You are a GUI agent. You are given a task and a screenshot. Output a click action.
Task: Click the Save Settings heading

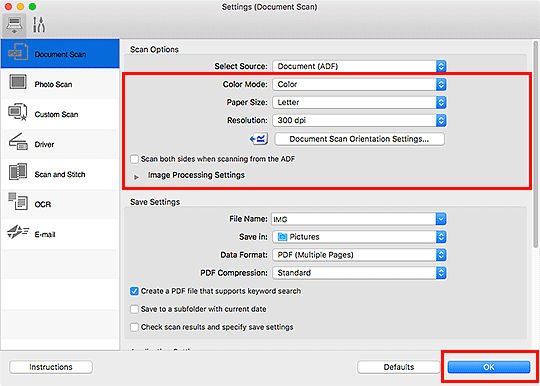(x=155, y=202)
